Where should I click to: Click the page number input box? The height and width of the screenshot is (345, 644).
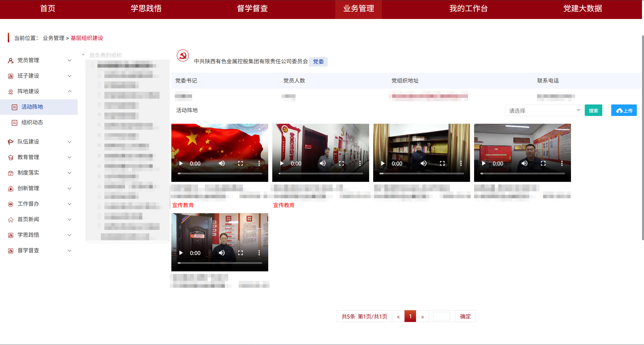pos(441,316)
